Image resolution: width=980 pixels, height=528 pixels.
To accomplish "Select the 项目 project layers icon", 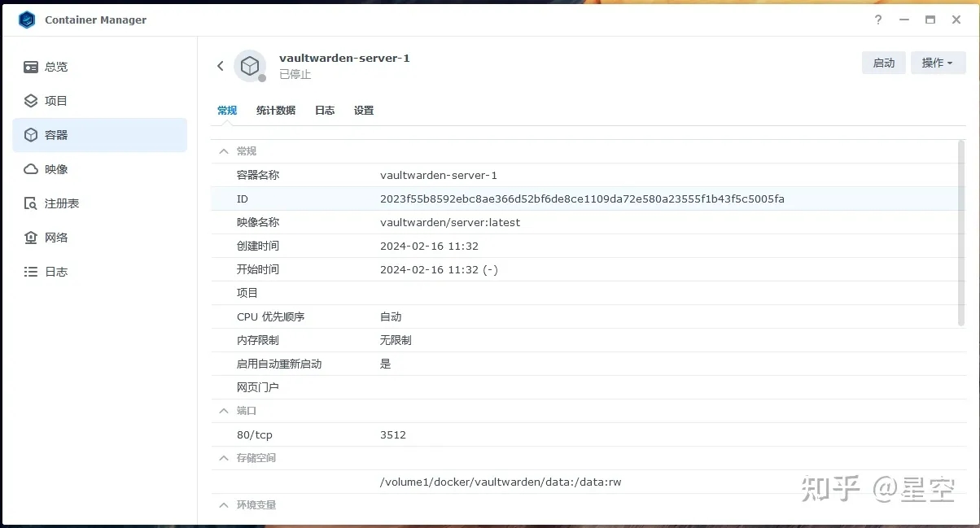I will tap(31, 101).
